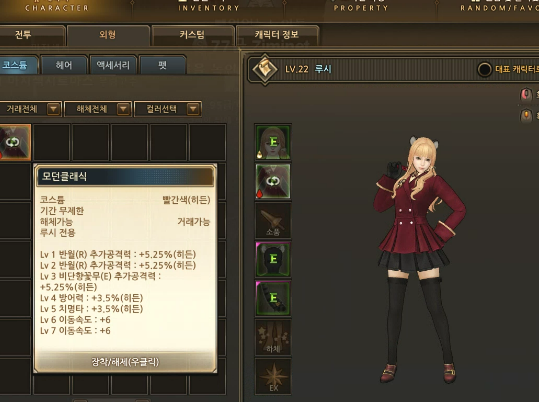The height and width of the screenshot is (402, 539).
Task: Click the 장착/해제(우클릭) button
Action: coord(125,362)
